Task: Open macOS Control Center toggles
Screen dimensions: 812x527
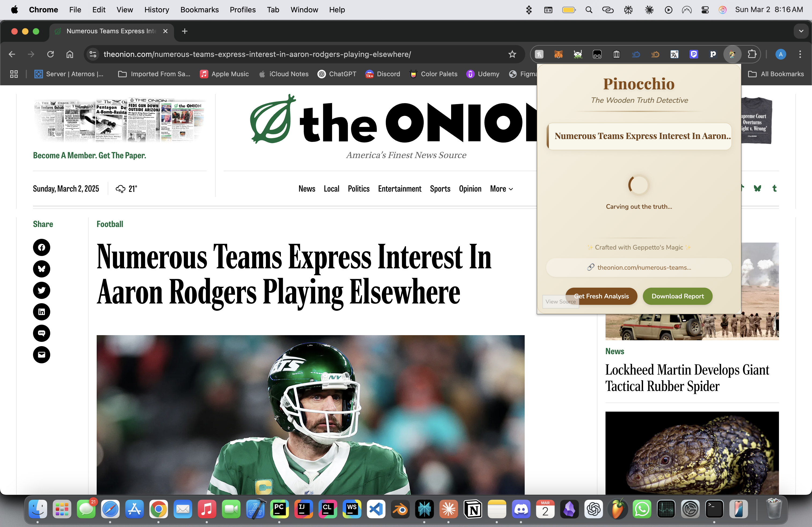Action: click(x=705, y=10)
